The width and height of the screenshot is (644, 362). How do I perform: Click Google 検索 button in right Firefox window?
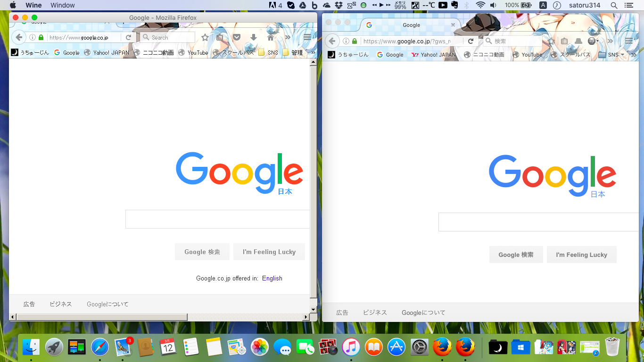pos(516,255)
